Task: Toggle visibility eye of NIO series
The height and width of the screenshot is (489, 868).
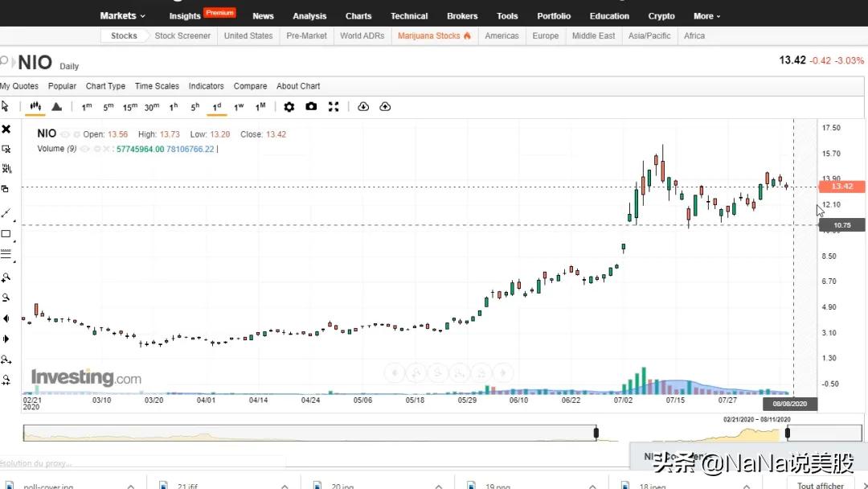Action: pyautogui.click(x=65, y=134)
